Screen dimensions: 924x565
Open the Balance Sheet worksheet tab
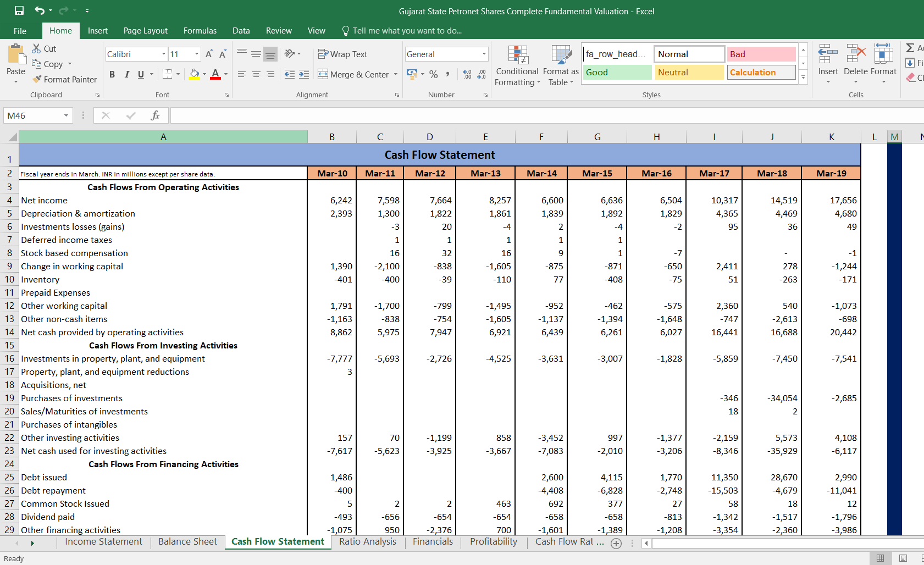(187, 542)
